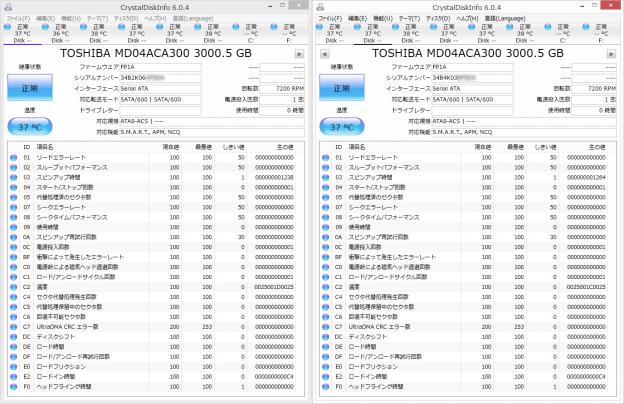
Task: Click the app icon in left window title bar
Action: [x=8, y=7]
